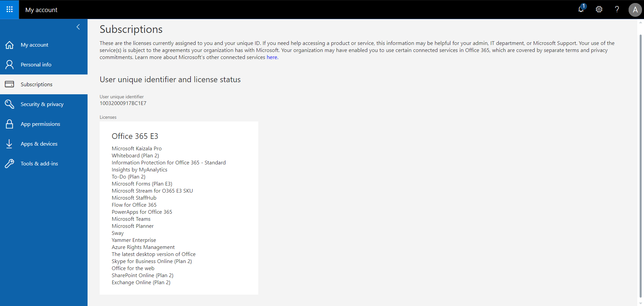Click Microsoft Teams entry
The height and width of the screenshot is (306, 644).
[x=131, y=219]
